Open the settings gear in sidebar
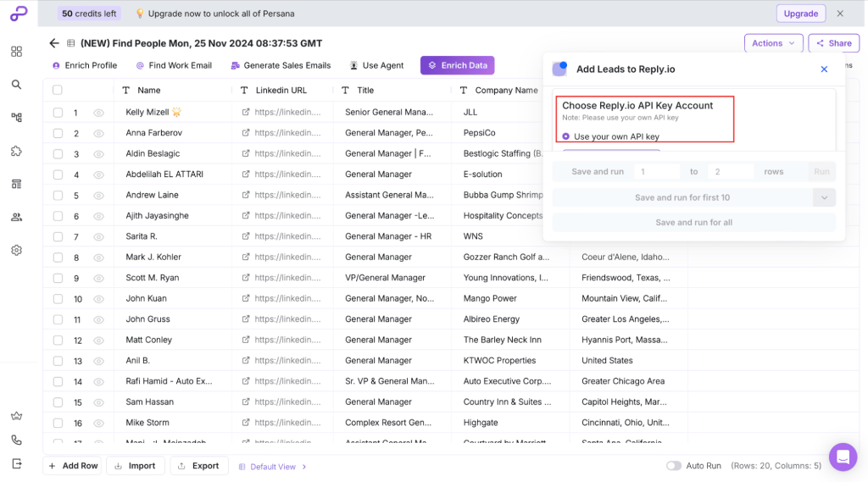 tap(17, 250)
